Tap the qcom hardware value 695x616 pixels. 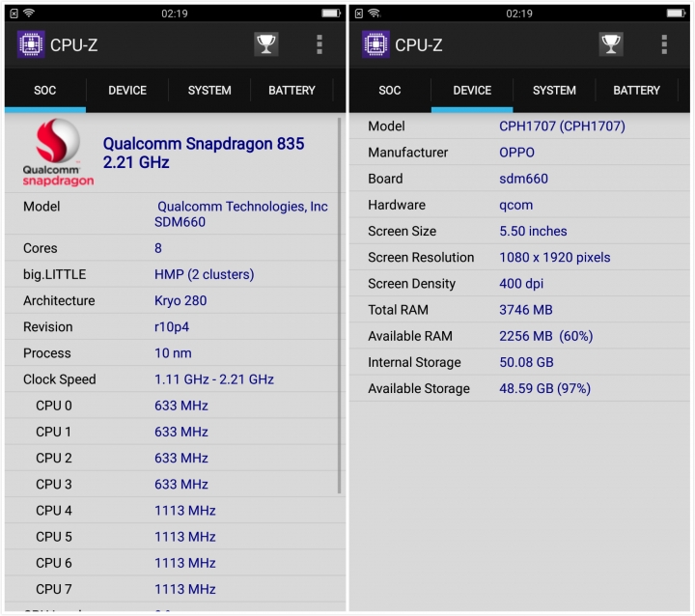[x=515, y=205]
